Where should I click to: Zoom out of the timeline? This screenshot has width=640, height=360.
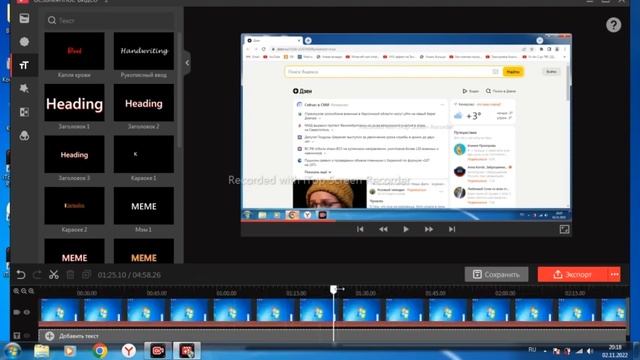point(24,291)
